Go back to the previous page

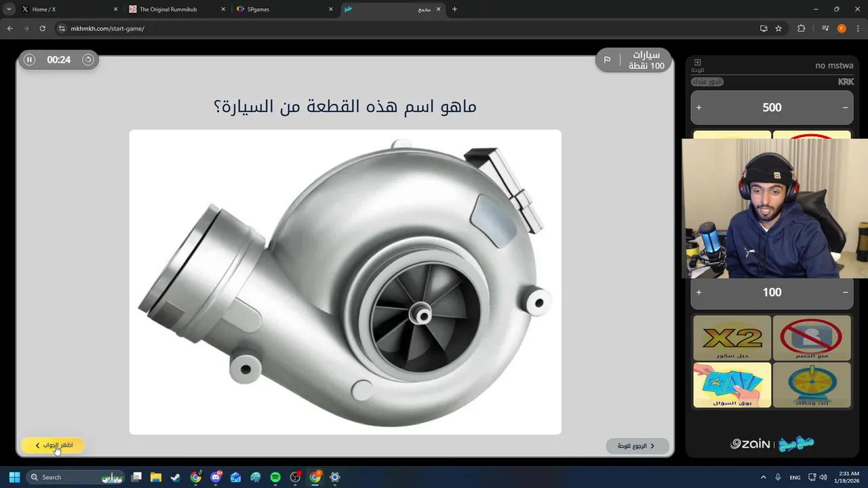[9, 28]
